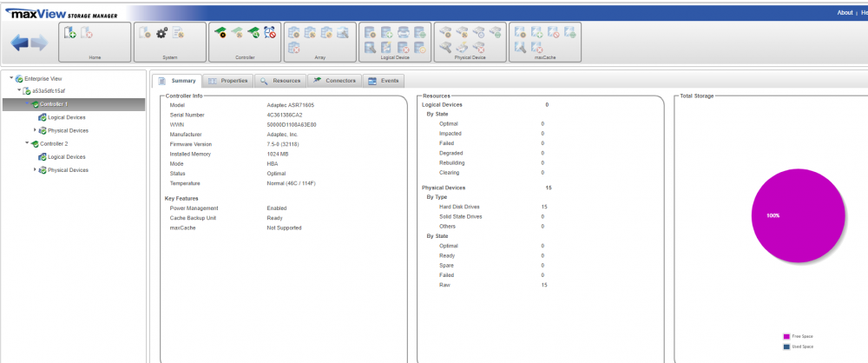Open system settings via the black gear icon
This screenshot has width=868, height=363.
[161, 33]
